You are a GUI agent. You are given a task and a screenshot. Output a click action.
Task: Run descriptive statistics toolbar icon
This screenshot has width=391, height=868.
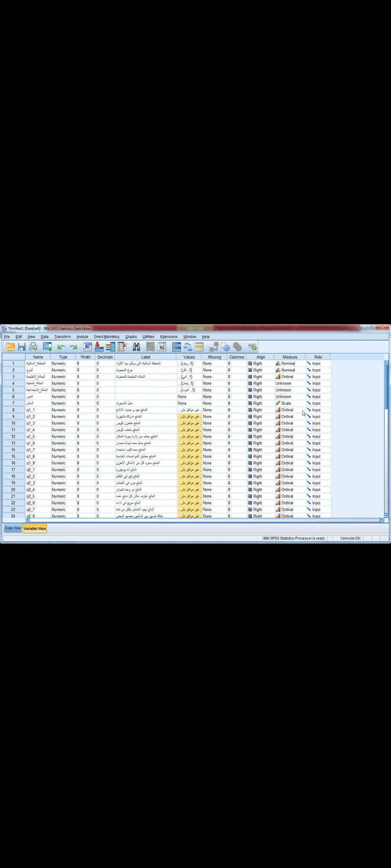pos(122,347)
